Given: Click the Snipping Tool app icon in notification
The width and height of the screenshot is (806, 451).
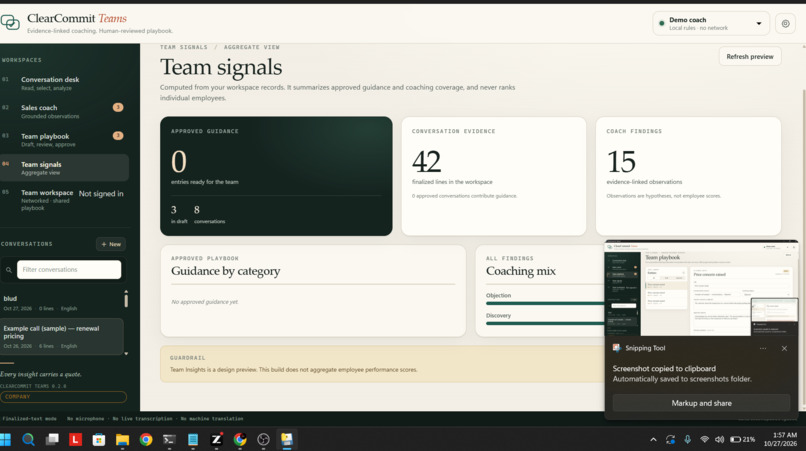Looking at the screenshot, I should tap(616, 348).
